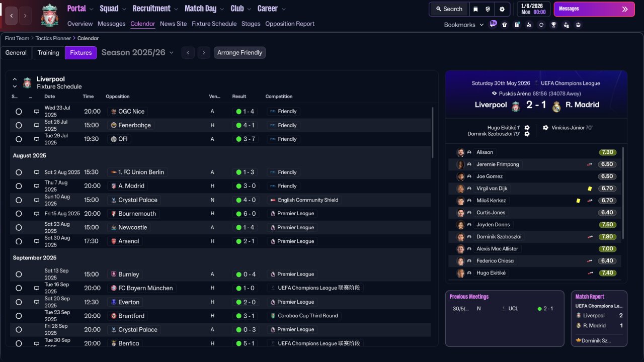Open Dominik Szoboszlai's name in the ratings list
Screen dimensions: 644x362
click(x=499, y=237)
